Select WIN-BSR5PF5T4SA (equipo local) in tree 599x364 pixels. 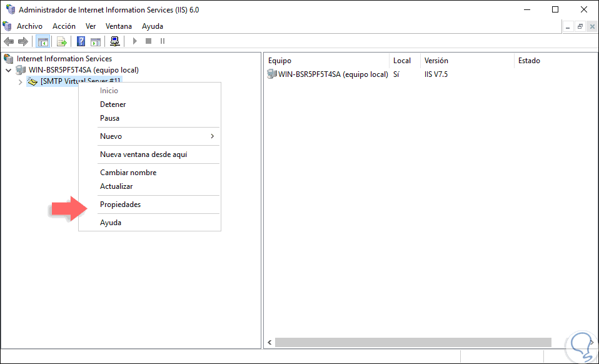click(x=83, y=70)
